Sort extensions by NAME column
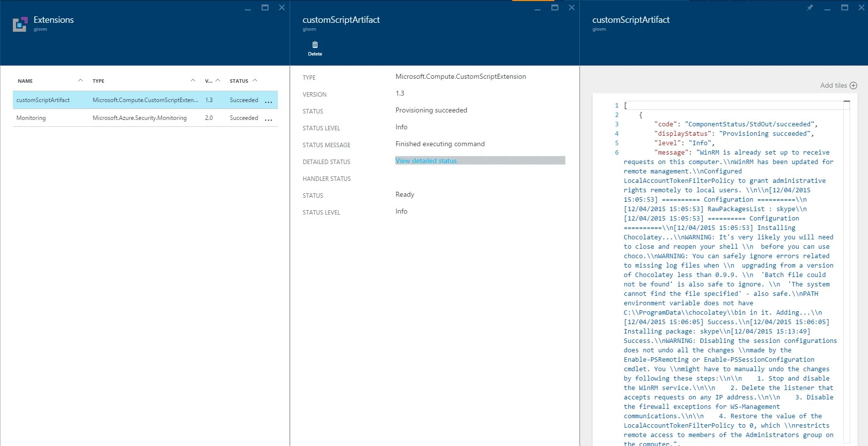The height and width of the screenshot is (446, 868). pos(50,81)
